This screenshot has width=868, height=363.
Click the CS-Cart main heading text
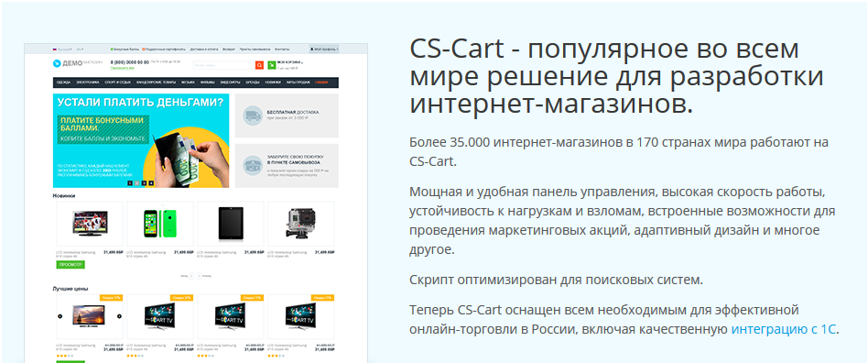click(617, 75)
